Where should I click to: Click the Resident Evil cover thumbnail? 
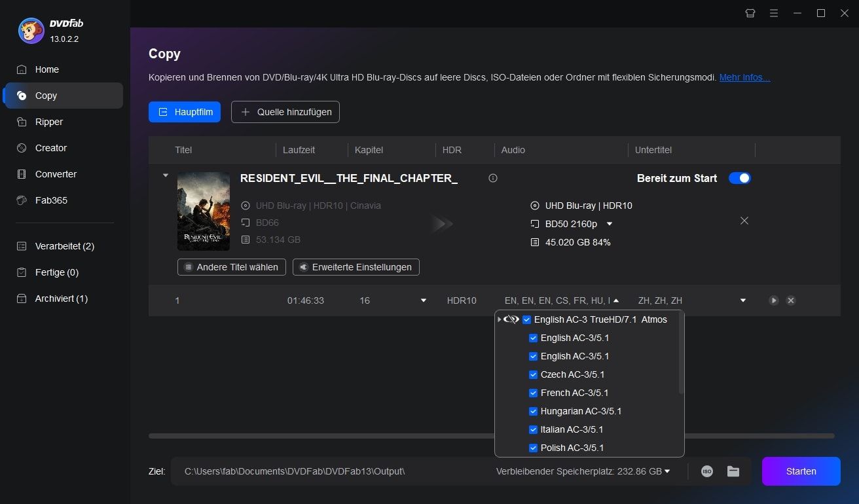click(204, 211)
